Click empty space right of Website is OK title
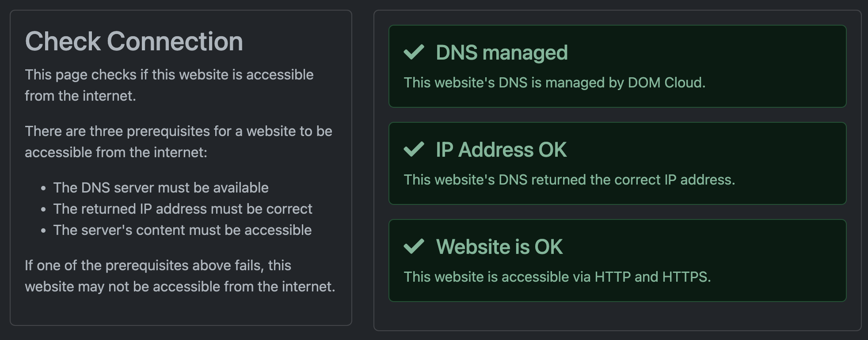This screenshot has width=868, height=340. point(707,247)
